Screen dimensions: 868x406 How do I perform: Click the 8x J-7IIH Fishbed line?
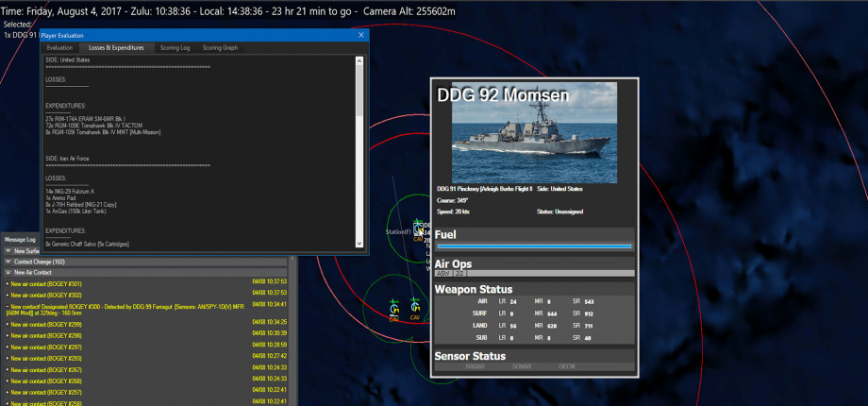tap(81, 204)
